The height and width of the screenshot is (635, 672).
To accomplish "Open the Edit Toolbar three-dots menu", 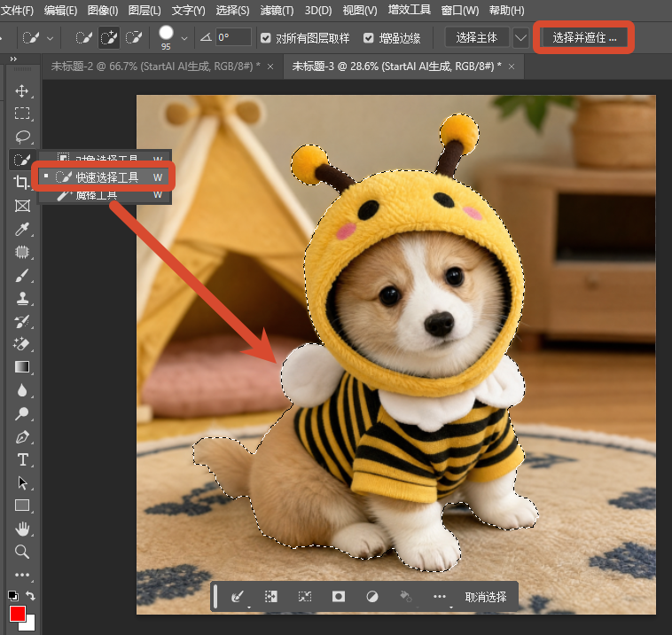I will coord(22,575).
